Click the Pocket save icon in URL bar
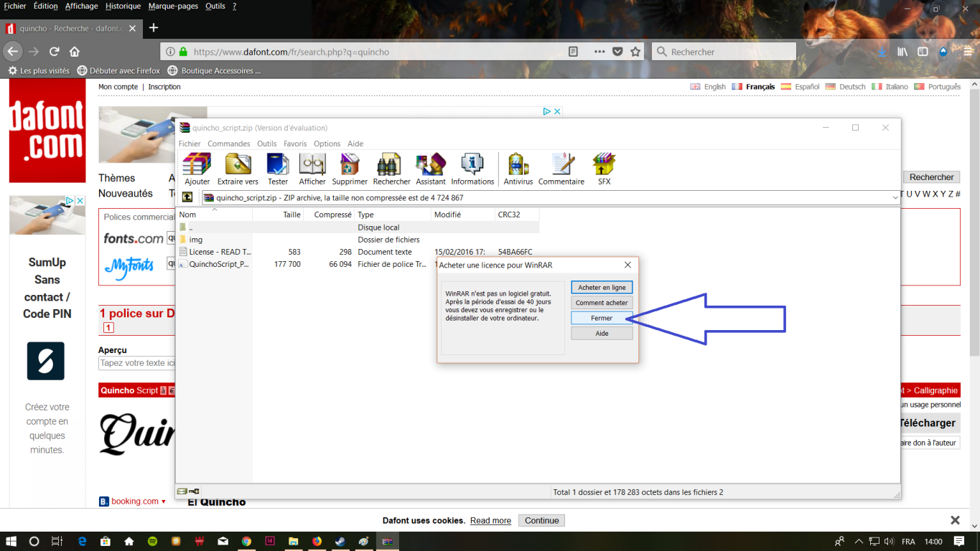 pyautogui.click(x=617, y=52)
